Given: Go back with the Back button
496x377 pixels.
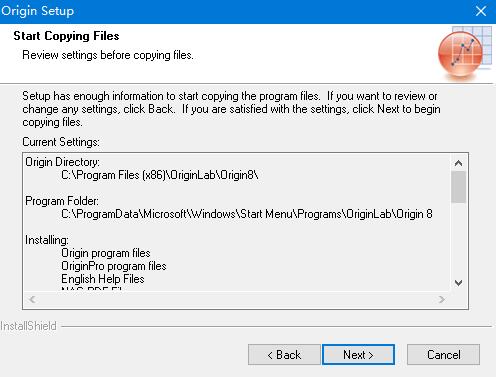Looking at the screenshot, I should pyautogui.click(x=284, y=355).
